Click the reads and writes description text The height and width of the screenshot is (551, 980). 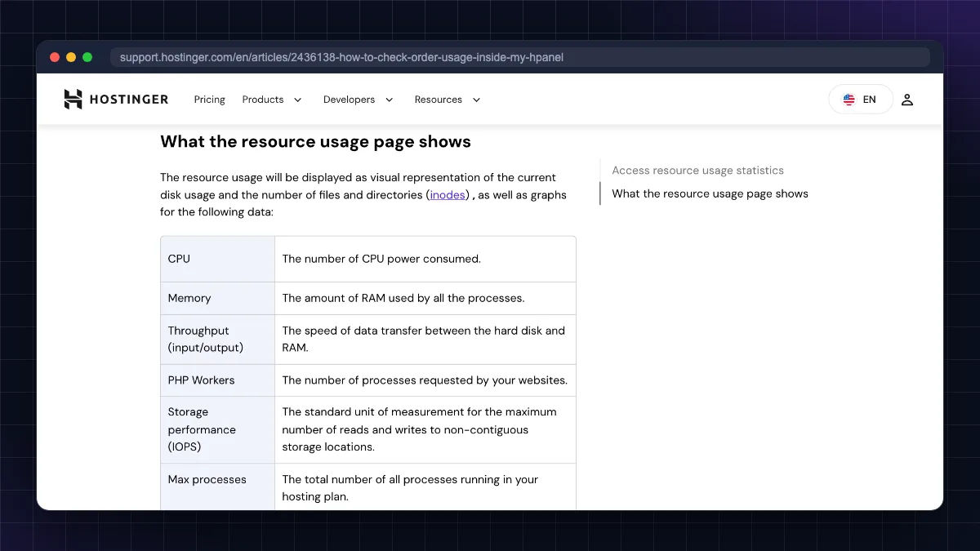(419, 429)
